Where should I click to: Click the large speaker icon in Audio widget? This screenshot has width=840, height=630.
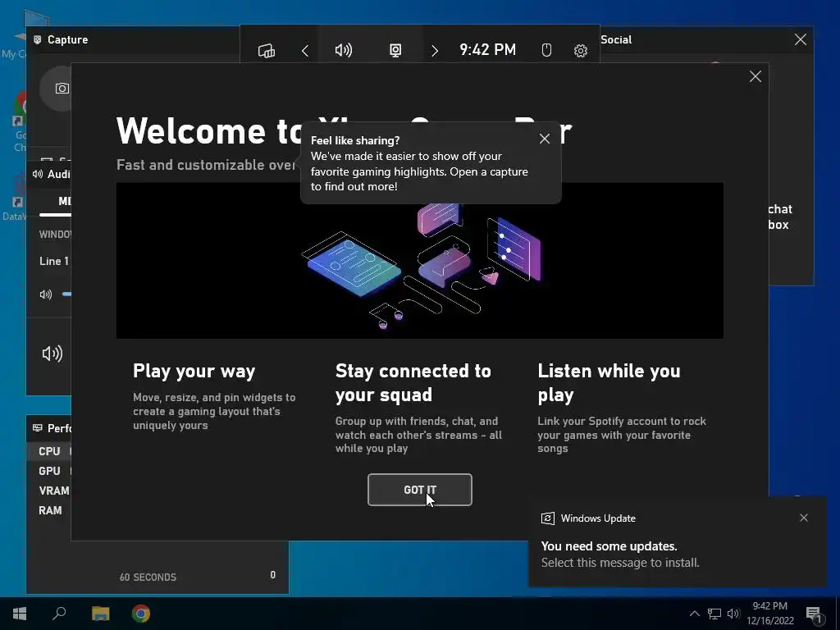52,354
